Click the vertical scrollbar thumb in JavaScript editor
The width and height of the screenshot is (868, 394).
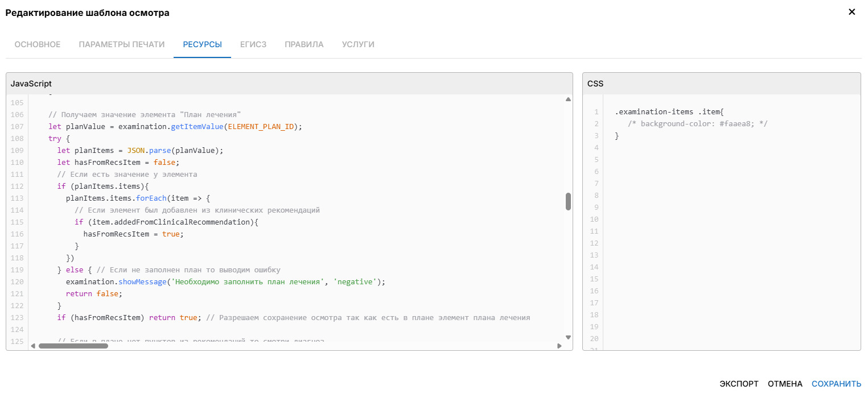(x=568, y=201)
